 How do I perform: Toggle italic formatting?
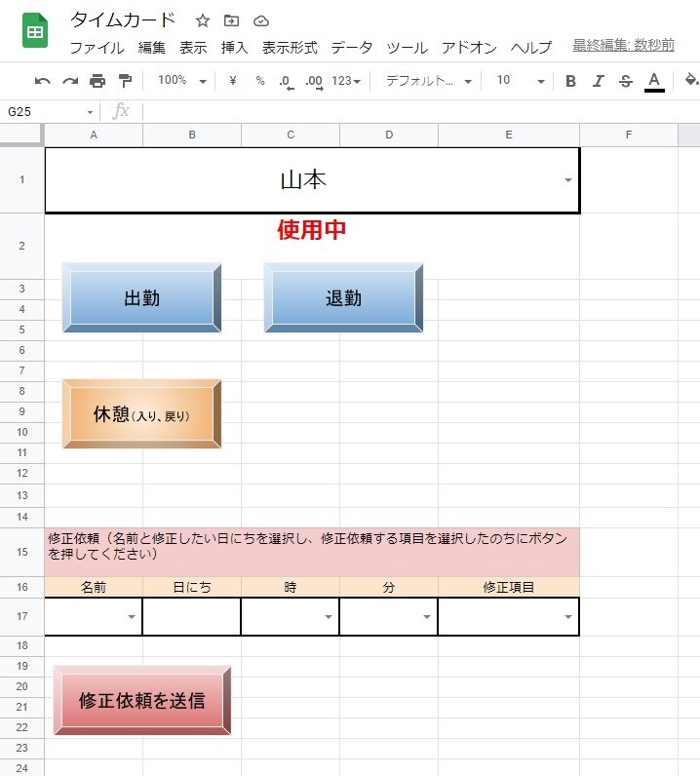point(598,81)
